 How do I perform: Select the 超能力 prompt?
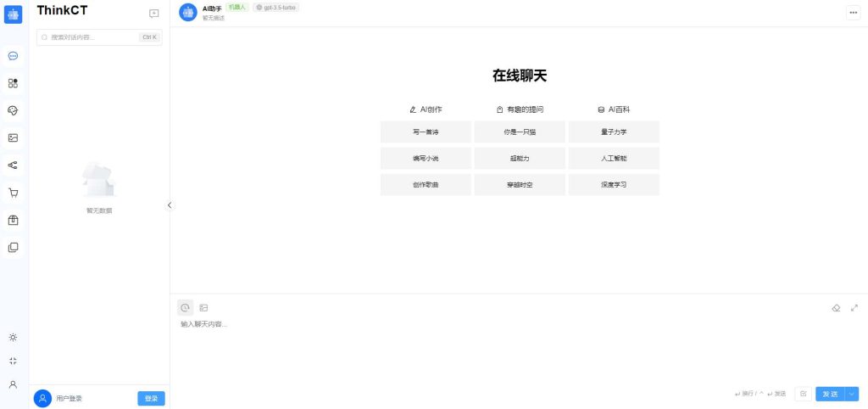pos(520,159)
